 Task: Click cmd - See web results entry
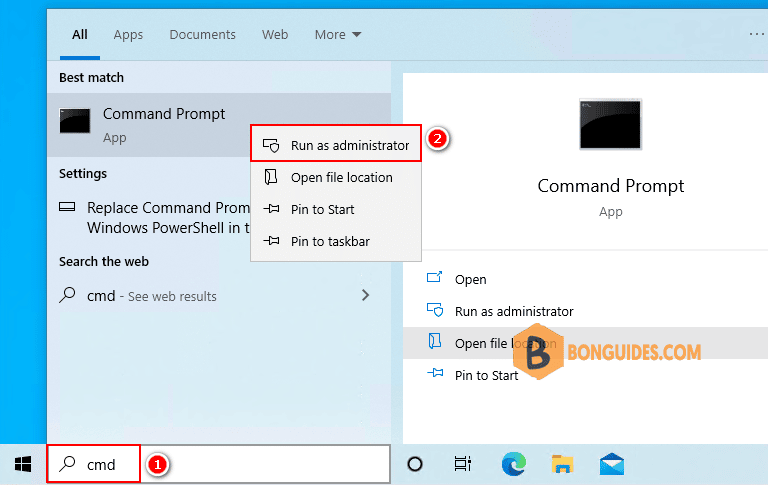point(219,295)
